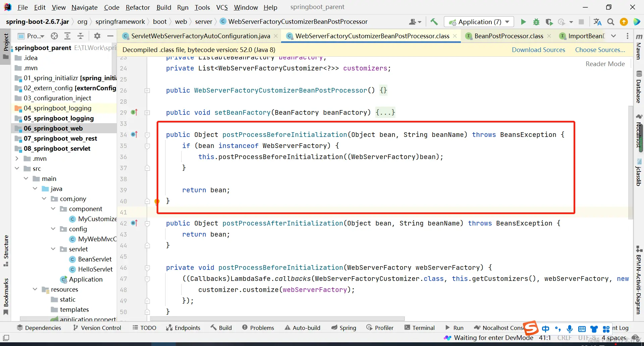Click the editor vertical scrollbar
The width and height of the screenshot is (644, 346).
tap(631, 162)
